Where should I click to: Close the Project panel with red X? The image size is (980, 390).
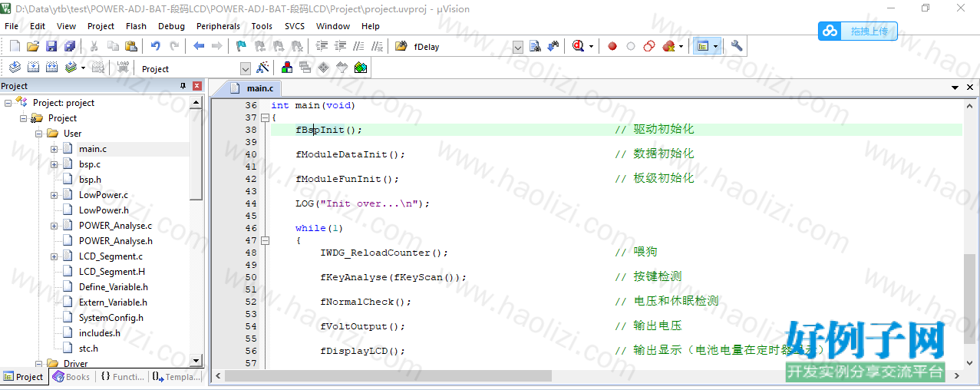(x=197, y=86)
